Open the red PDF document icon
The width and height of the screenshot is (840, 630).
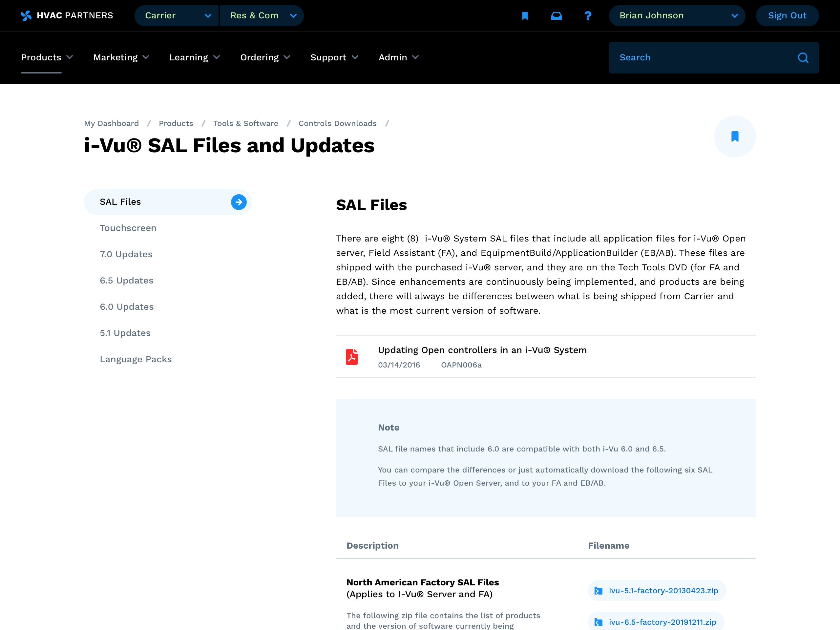click(x=352, y=357)
